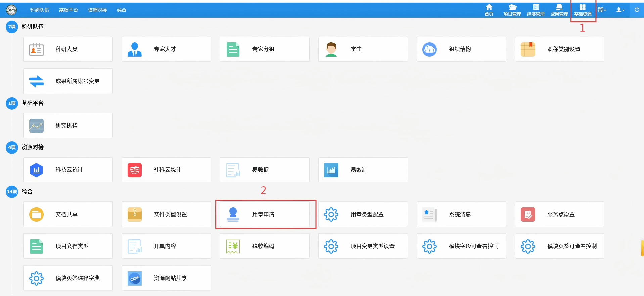Open the 专家人才 person icon

pos(135,49)
